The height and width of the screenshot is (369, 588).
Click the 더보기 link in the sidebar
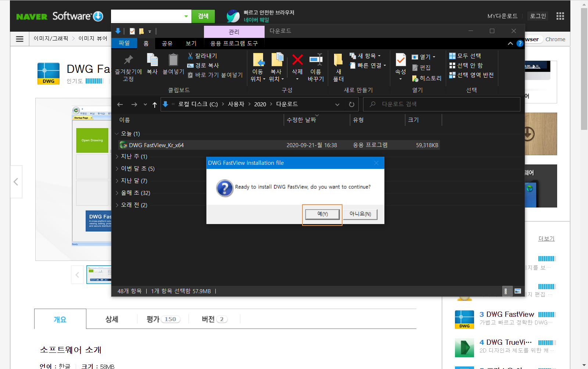pyautogui.click(x=546, y=239)
